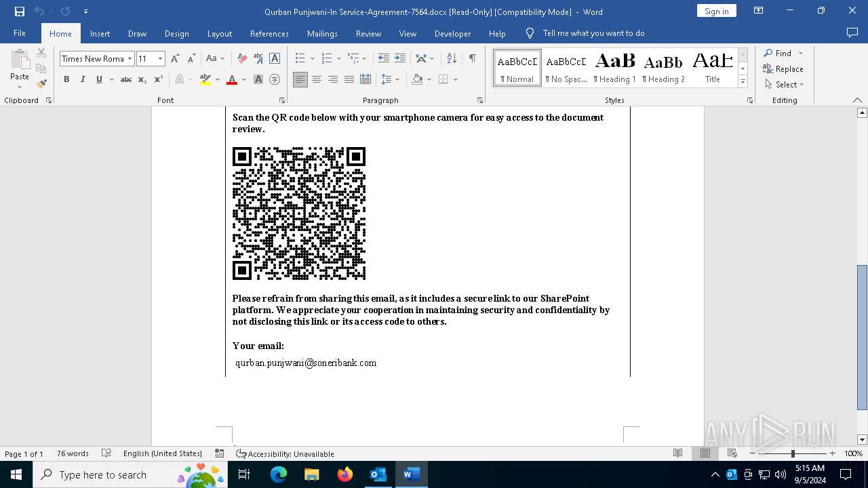This screenshot has width=868, height=488.
Task: Click the Font Color red A swatch
Action: (232, 79)
